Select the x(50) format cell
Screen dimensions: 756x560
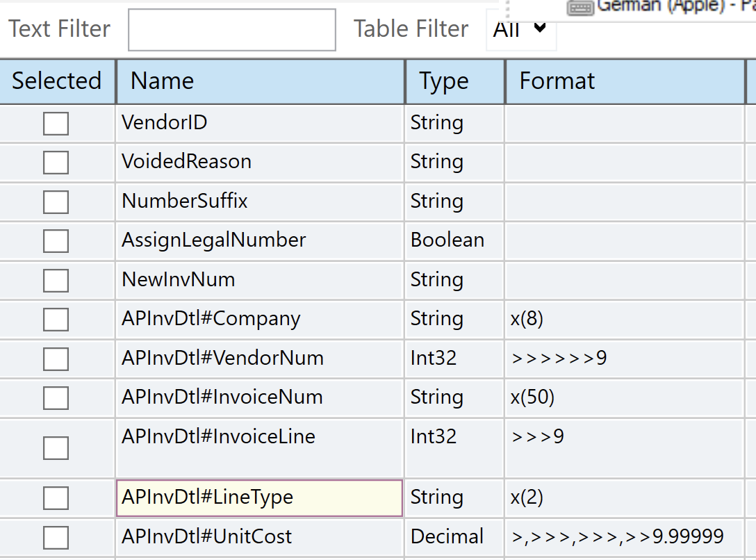[625, 397]
